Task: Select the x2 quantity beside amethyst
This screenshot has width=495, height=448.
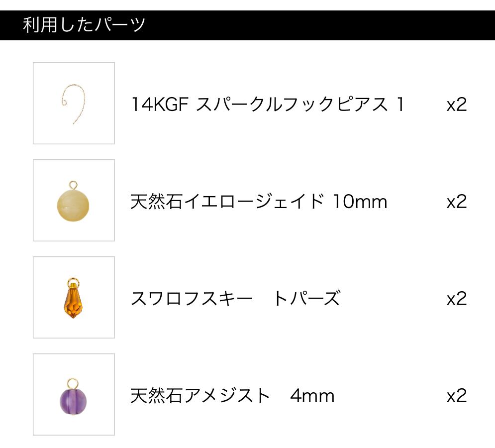Action: (456, 396)
